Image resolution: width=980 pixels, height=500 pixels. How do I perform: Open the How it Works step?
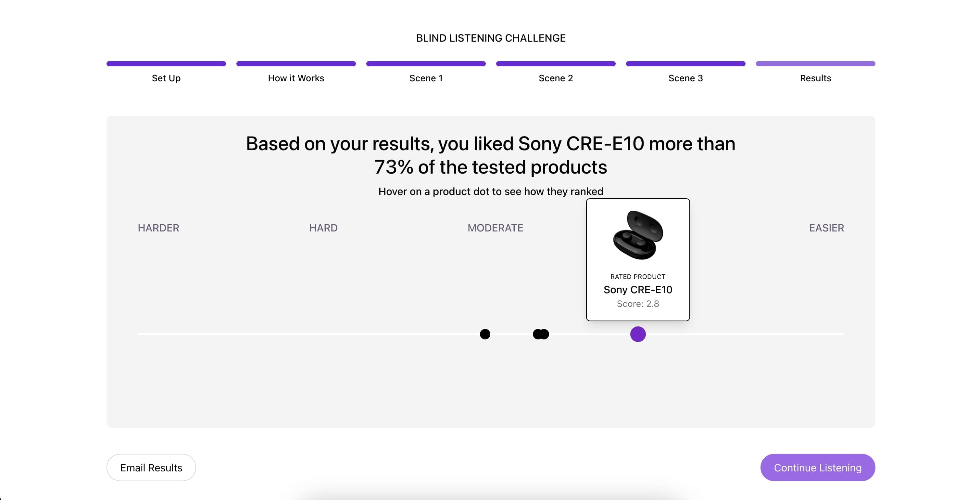[x=295, y=78]
